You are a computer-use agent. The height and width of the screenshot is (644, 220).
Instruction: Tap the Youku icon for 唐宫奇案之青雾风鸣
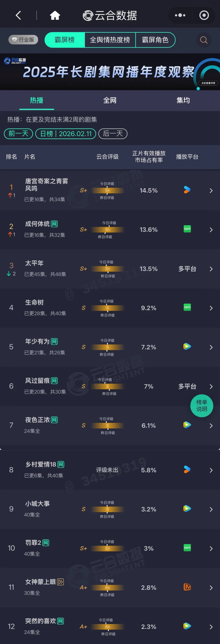click(187, 190)
